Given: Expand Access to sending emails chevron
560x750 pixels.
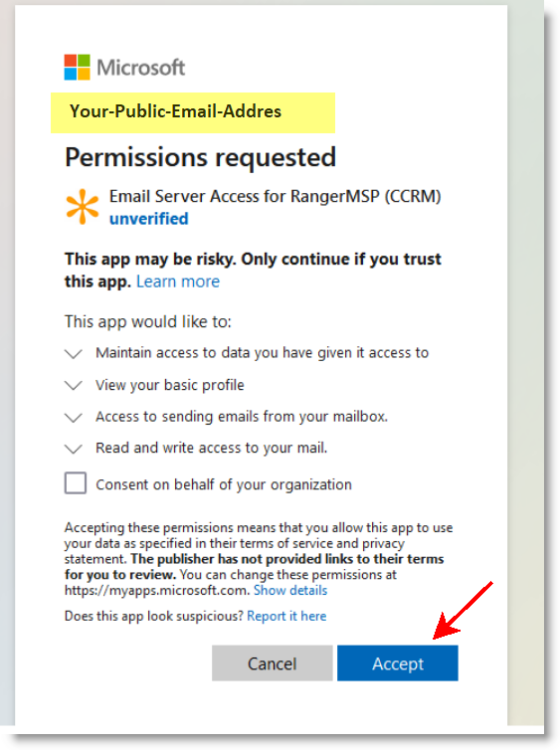Looking at the screenshot, I should click(74, 418).
